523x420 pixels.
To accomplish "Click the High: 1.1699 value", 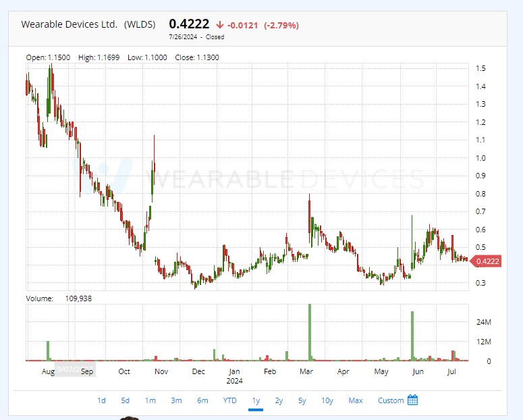I will (x=99, y=57).
